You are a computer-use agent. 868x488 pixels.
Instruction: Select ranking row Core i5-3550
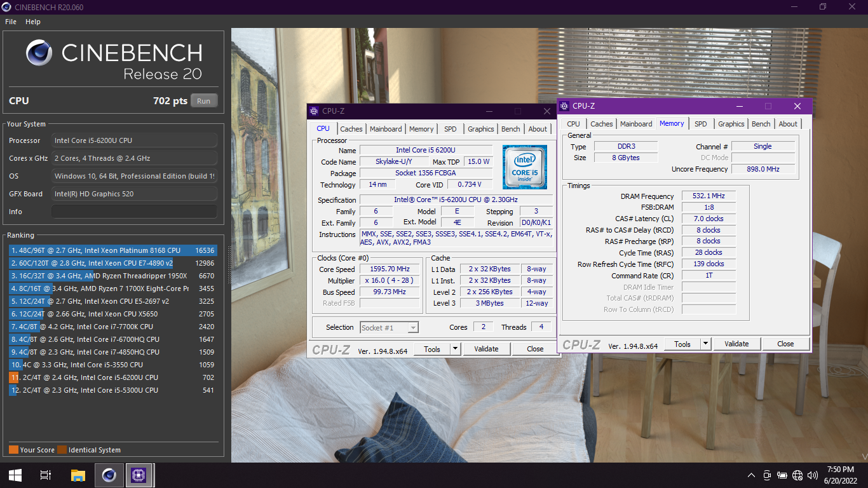coord(113,365)
